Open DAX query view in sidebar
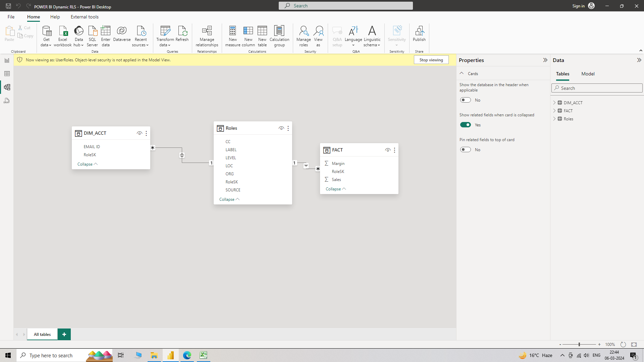 tap(7, 101)
